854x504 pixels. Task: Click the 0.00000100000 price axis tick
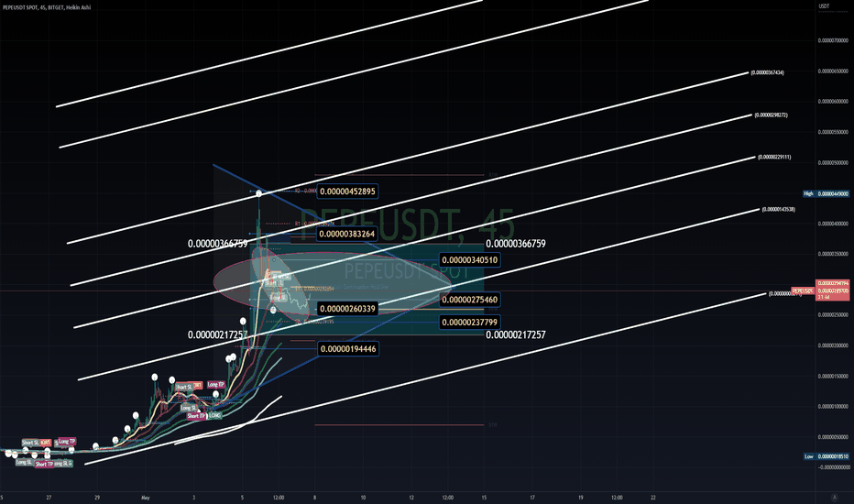pos(833,407)
